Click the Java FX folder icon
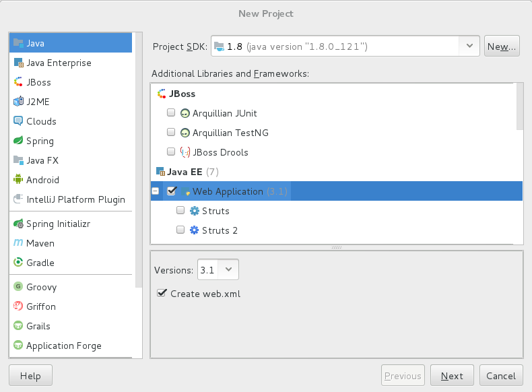The width and height of the screenshot is (532, 392). coord(18,160)
